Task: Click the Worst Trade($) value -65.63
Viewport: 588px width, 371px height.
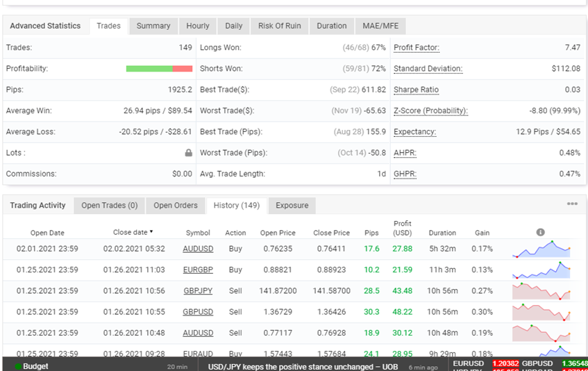Action: click(x=375, y=110)
